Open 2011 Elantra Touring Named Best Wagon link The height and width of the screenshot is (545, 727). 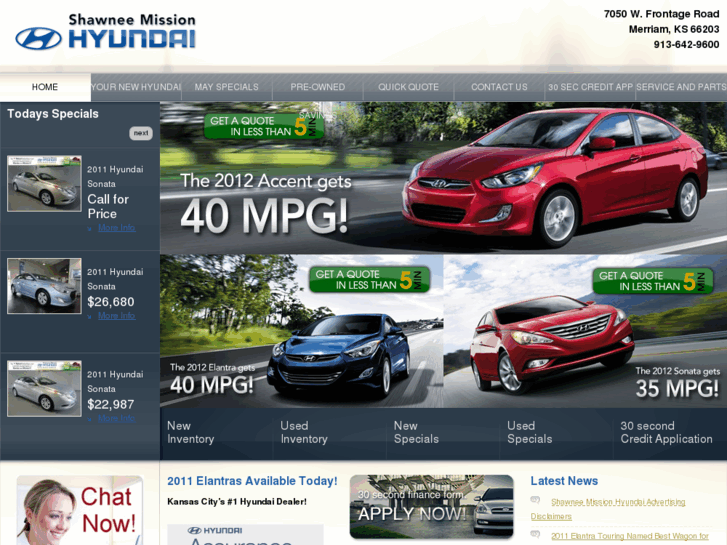(630, 536)
